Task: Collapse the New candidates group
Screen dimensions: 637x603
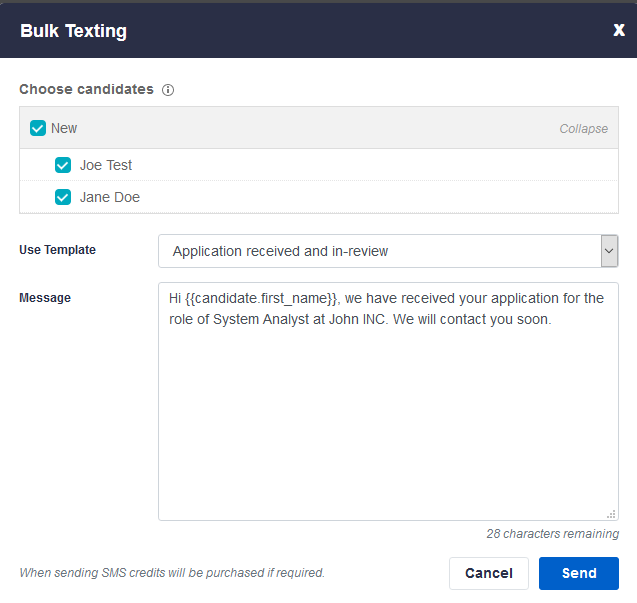Action: (x=583, y=129)
